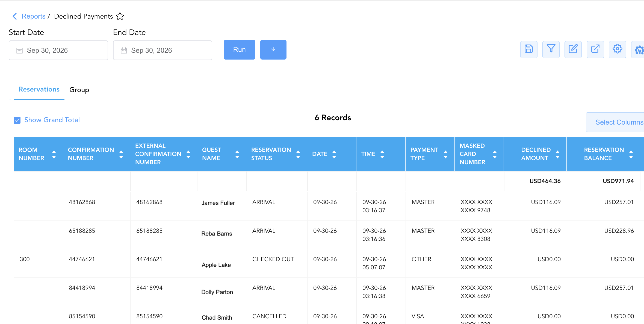Viewport: 644px width, 324px height.
Task: Click the back chevron next to Reports
Action: tap(15, 16)
